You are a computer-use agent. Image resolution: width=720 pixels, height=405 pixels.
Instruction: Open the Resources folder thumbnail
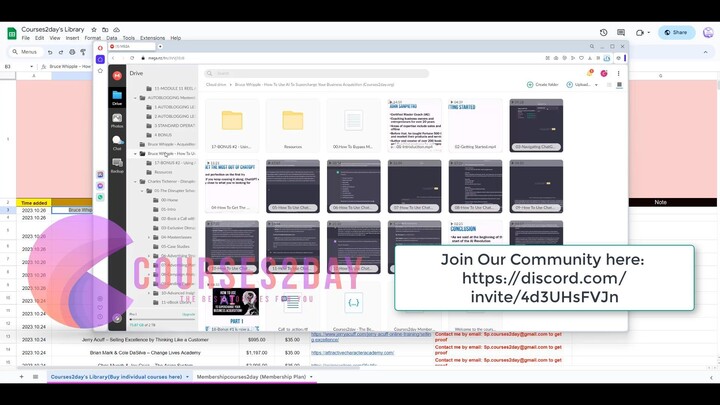pos(292,123)
